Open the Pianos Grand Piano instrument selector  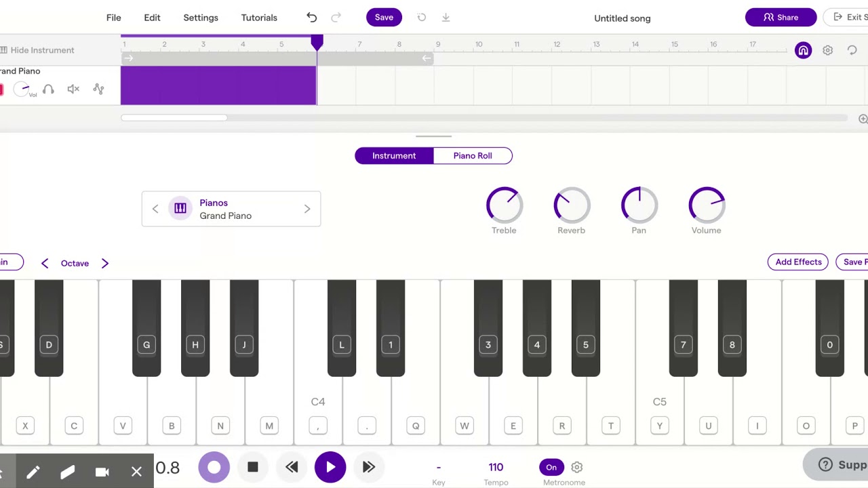(231, 209)
